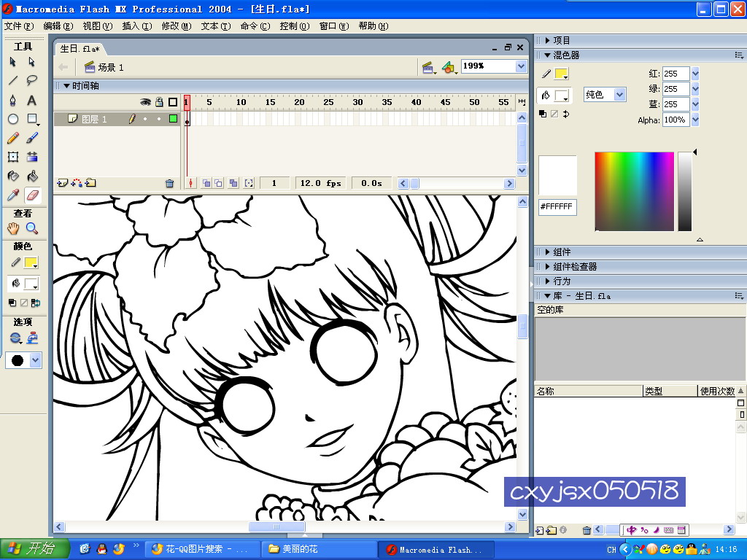This screenshot has width=747, height=560.
Task: Select the Eraser tool
Action: pyautogui.click(x=32, y=195)
